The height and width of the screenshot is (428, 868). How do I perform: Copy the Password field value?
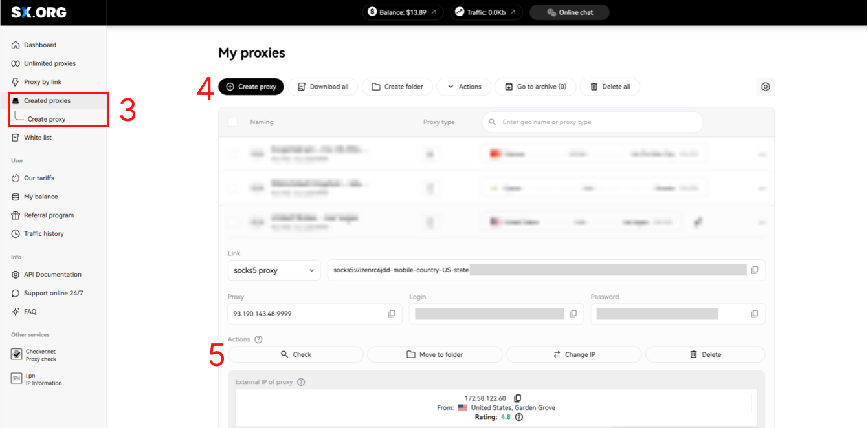pos(754,314)
